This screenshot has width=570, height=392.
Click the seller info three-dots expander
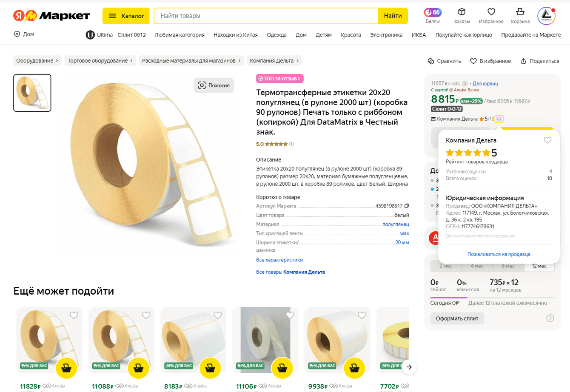tap(499, 119)
